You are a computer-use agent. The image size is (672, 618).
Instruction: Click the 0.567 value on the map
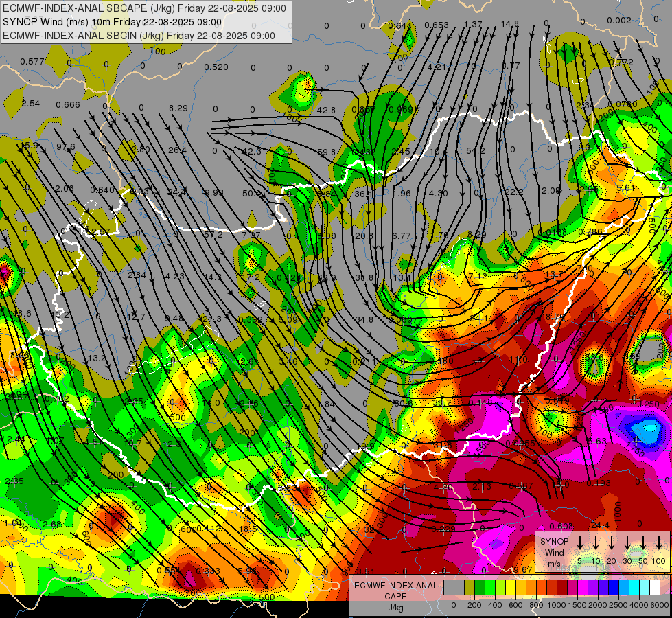521,486
